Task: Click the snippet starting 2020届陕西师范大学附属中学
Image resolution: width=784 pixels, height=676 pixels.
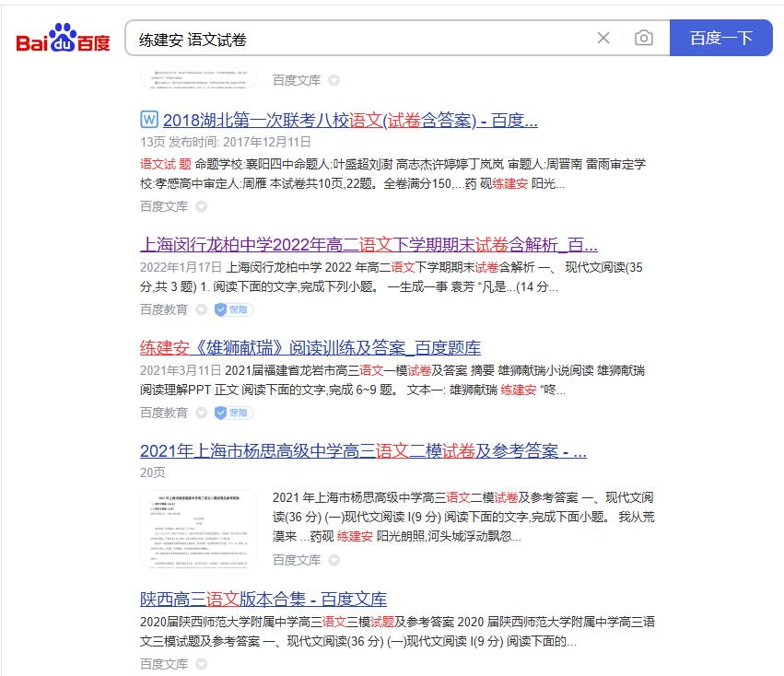Action: (397, 632)
